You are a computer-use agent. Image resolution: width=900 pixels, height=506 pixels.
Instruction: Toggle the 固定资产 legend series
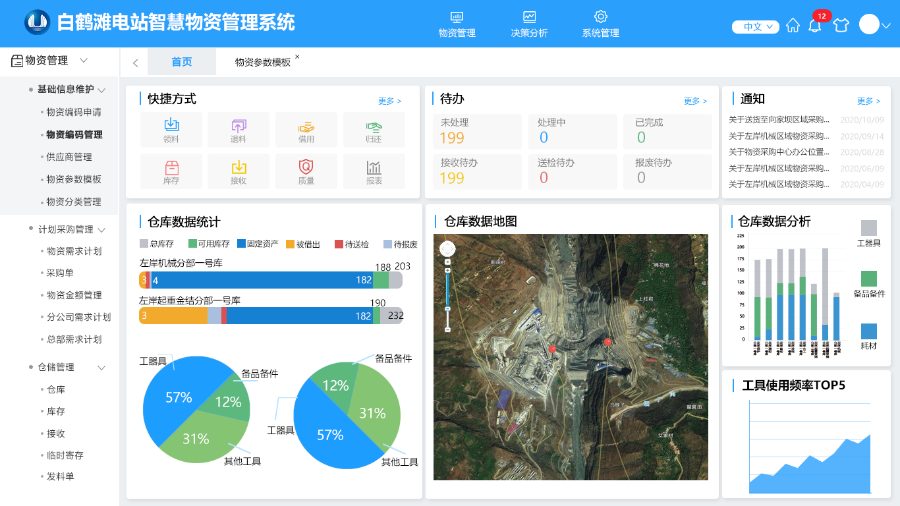(254, 244)
